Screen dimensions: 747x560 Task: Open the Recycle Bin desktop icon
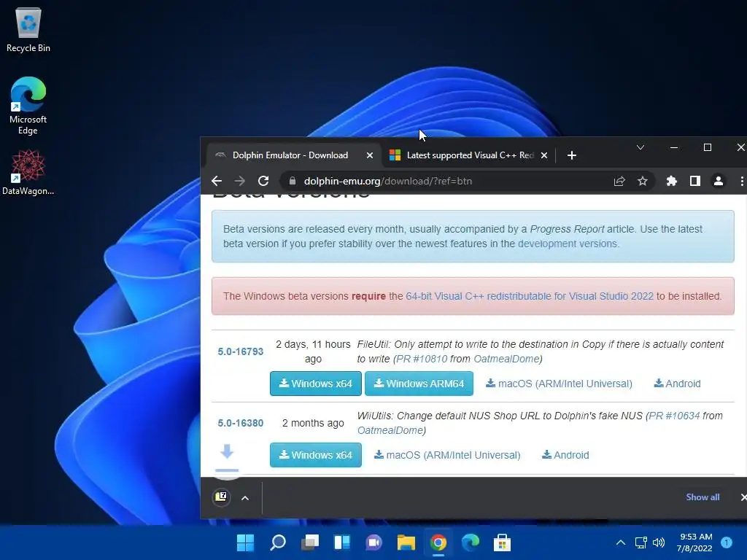tap(28, 29)
